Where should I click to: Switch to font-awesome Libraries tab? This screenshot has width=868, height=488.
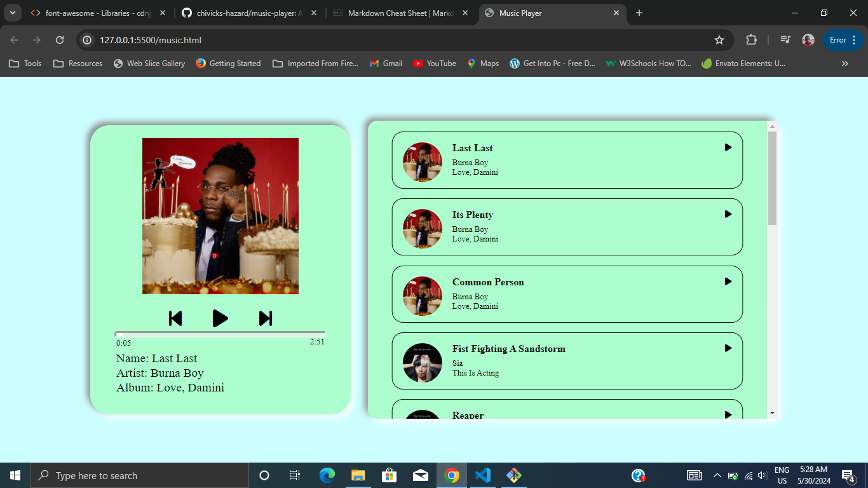pos(97,13)
